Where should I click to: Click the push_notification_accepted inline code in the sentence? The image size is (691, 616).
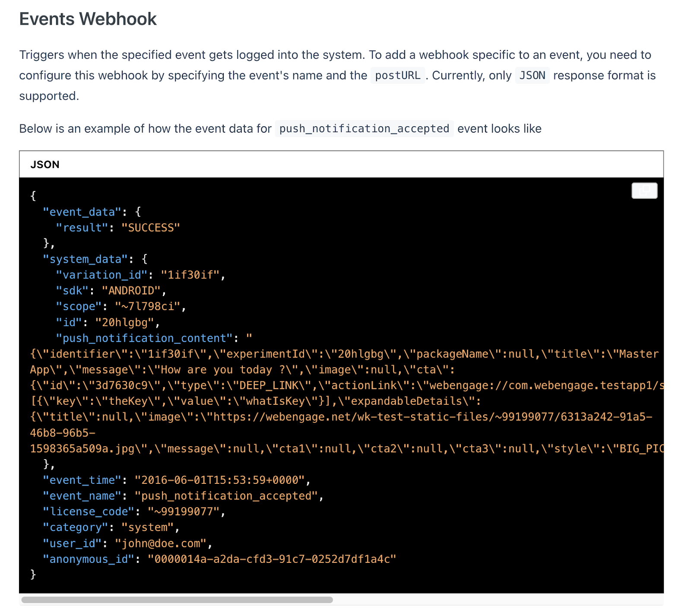pos(364,129)
